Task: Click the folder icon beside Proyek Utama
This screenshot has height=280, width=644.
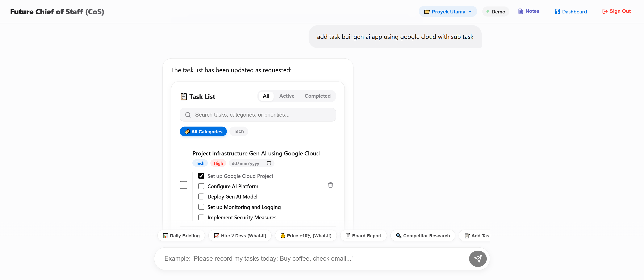Action: pyautogui.click(x=427, y=12)
